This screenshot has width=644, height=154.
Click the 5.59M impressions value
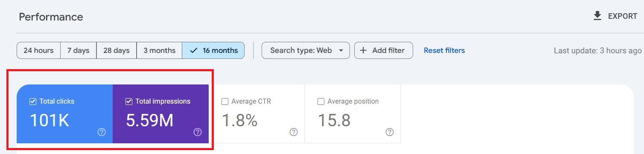pos(150,121)
